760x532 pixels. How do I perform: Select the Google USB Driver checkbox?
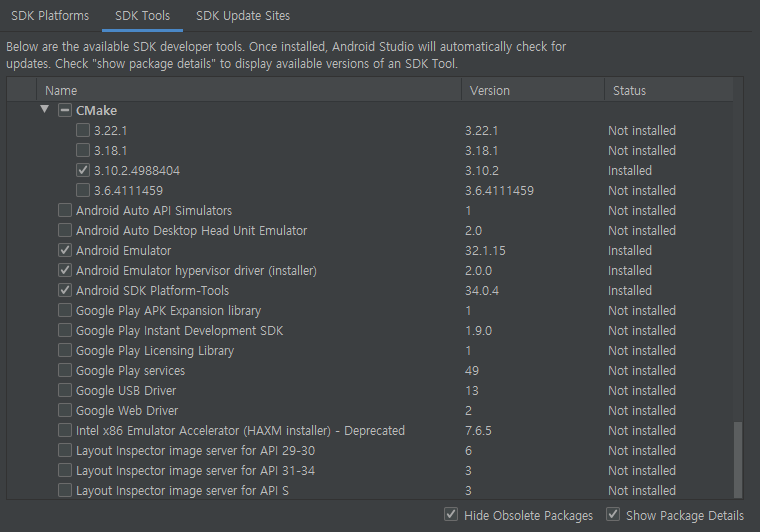(x=64, y=390)
